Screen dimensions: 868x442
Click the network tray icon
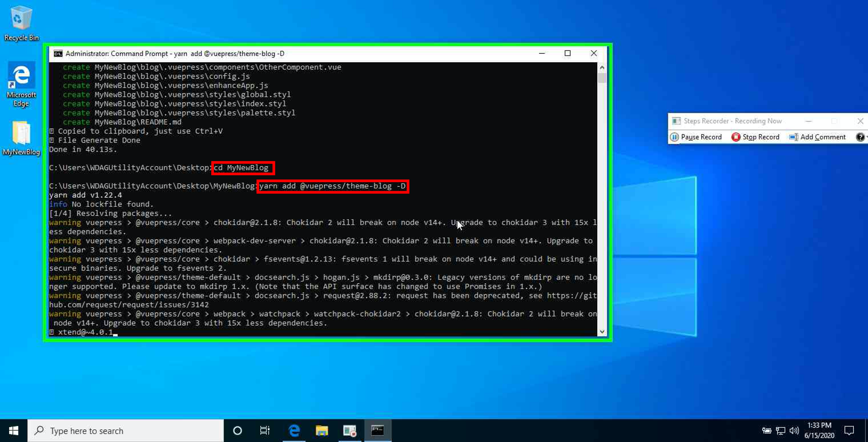(780, 431)
